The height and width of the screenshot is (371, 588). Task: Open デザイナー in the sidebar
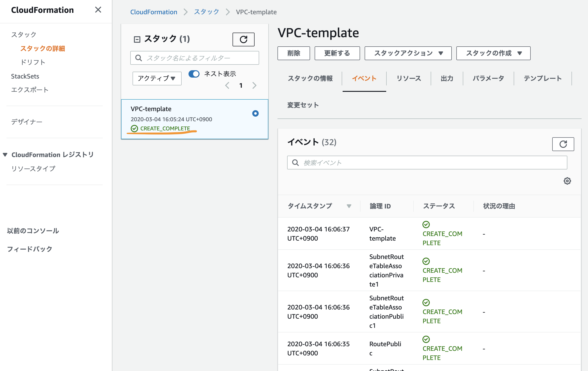(x=27, y=122)
